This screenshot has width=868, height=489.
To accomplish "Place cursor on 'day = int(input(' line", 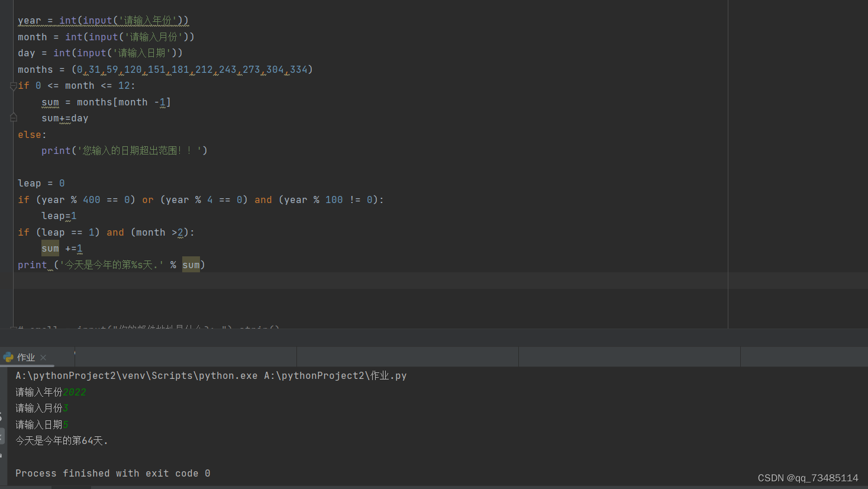I will [100, 53].
